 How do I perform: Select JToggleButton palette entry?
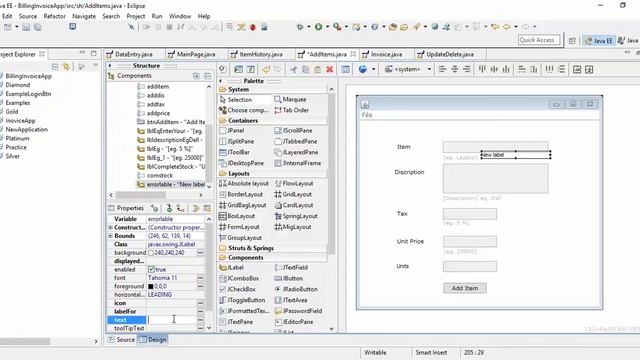(x=242, y=300)
